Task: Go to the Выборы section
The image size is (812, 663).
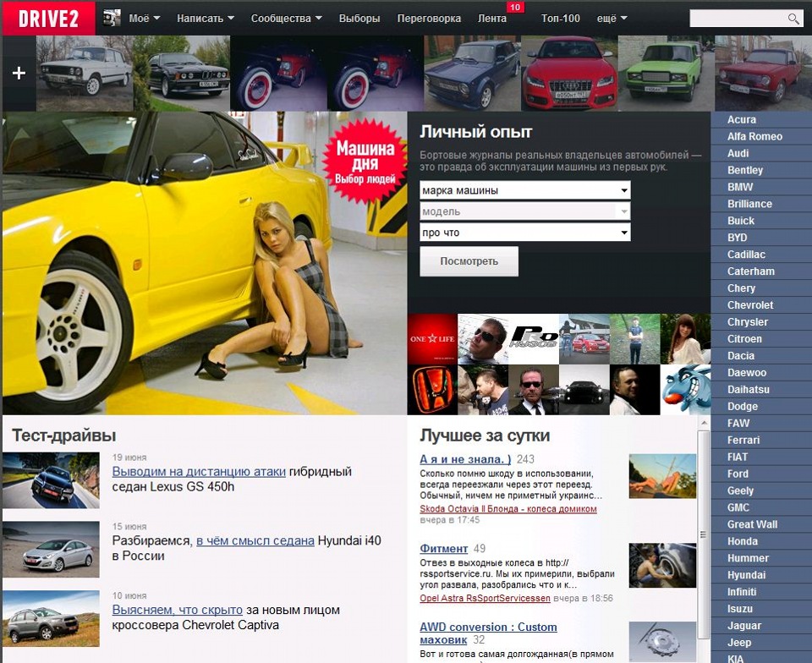Action: pos(359,18)
